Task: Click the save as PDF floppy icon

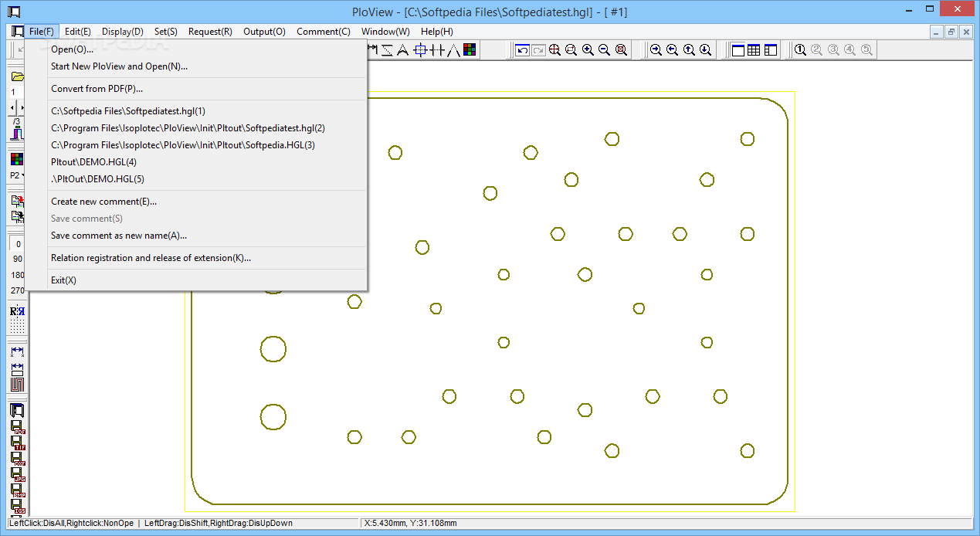Action: [18, 427]
